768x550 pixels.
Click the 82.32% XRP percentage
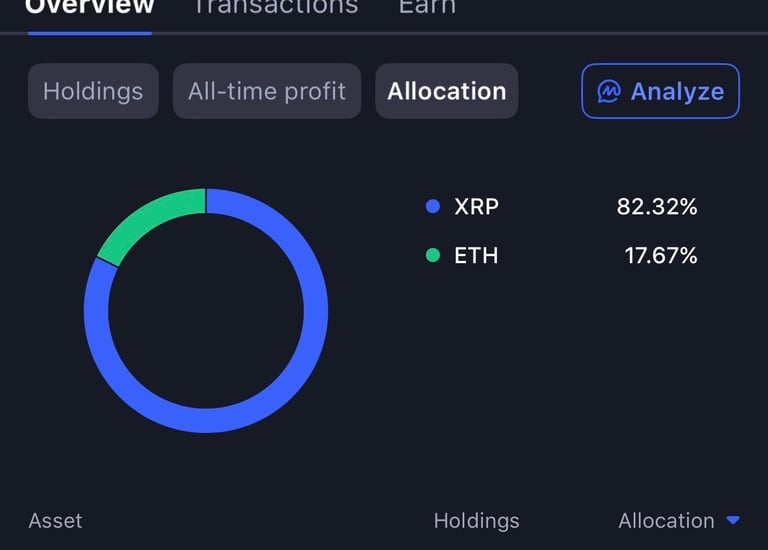[657, 207]
